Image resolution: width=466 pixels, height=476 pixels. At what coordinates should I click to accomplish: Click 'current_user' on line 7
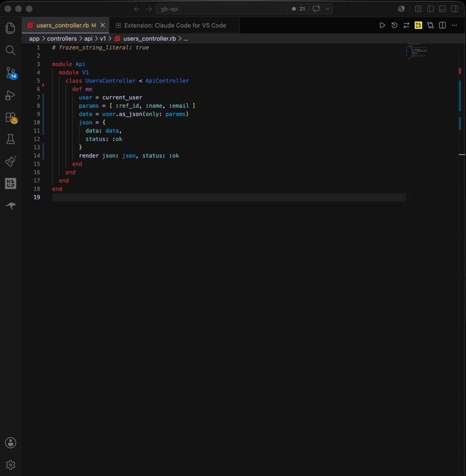[122, 97]
